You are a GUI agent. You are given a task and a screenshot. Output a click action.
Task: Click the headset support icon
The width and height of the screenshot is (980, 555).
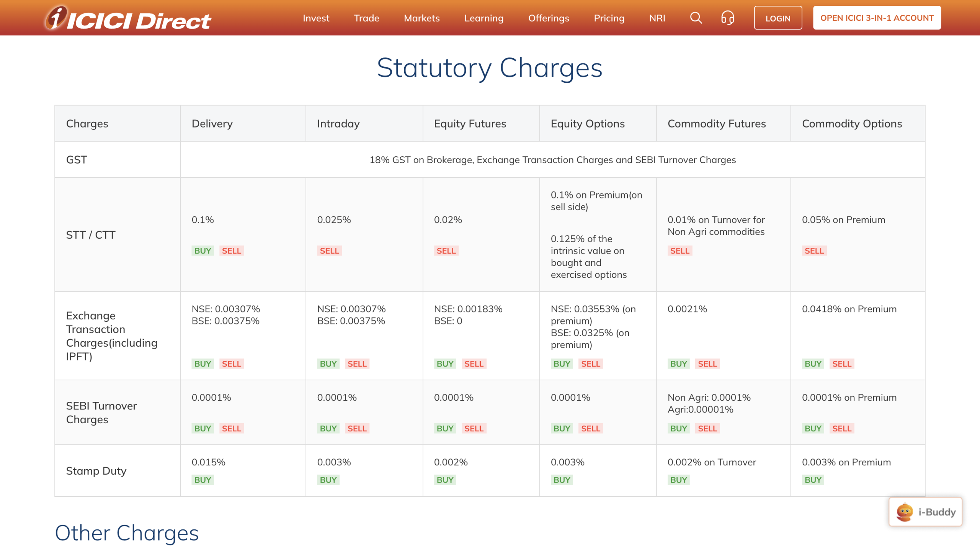727,18
